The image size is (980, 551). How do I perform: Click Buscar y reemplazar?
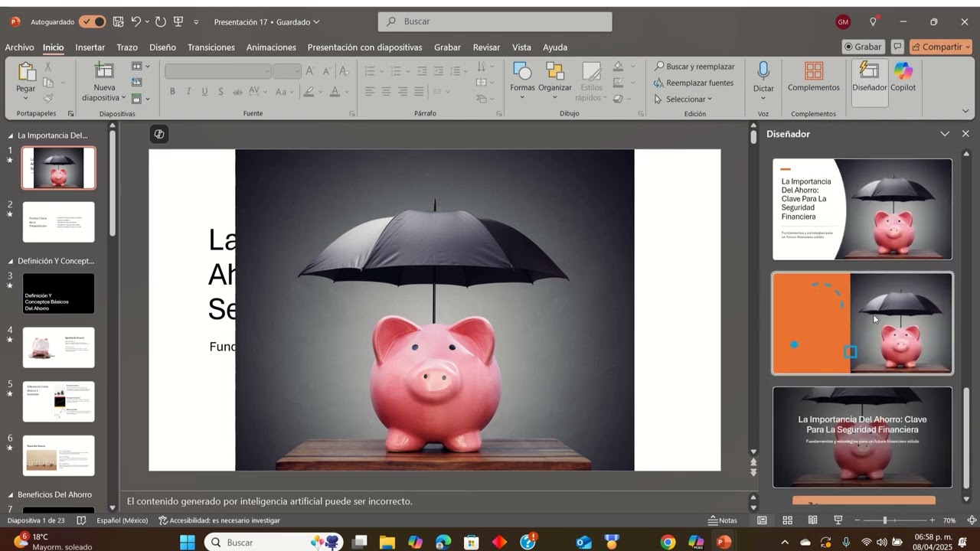click(x=694, y=67)
